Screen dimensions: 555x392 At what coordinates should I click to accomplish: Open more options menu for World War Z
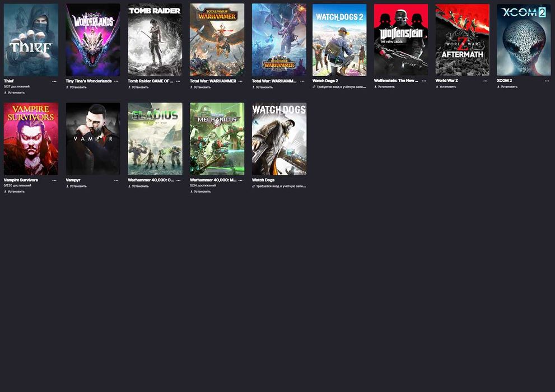pos(485,81)
